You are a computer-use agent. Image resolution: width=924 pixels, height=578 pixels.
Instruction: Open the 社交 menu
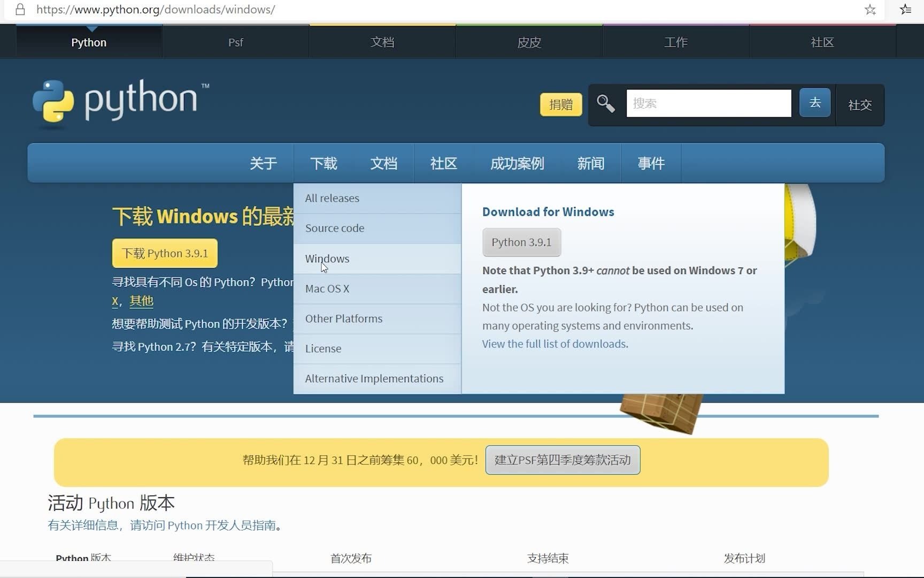(860, 105)
